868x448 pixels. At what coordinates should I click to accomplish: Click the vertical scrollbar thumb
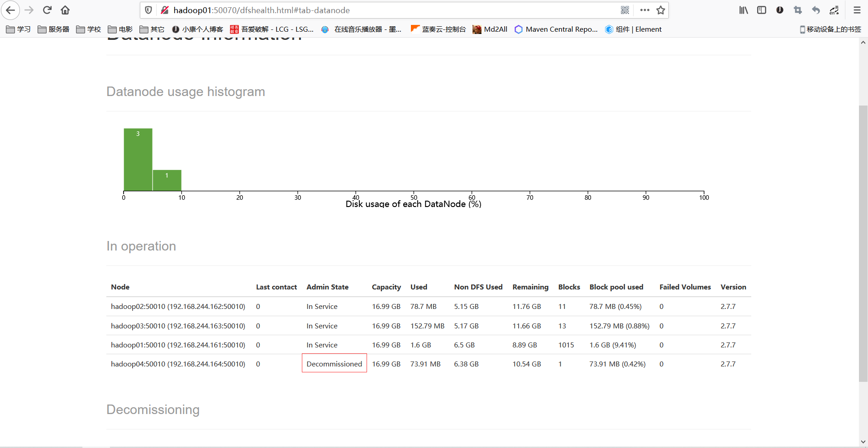pyautogui.click(x=863, y=244)
